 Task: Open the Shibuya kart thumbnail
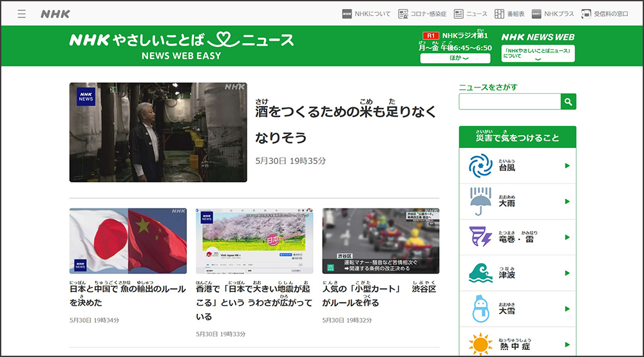[381, 241]
